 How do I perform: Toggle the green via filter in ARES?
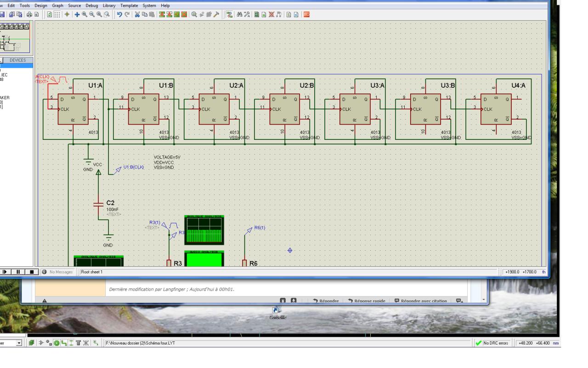point(57,343)
